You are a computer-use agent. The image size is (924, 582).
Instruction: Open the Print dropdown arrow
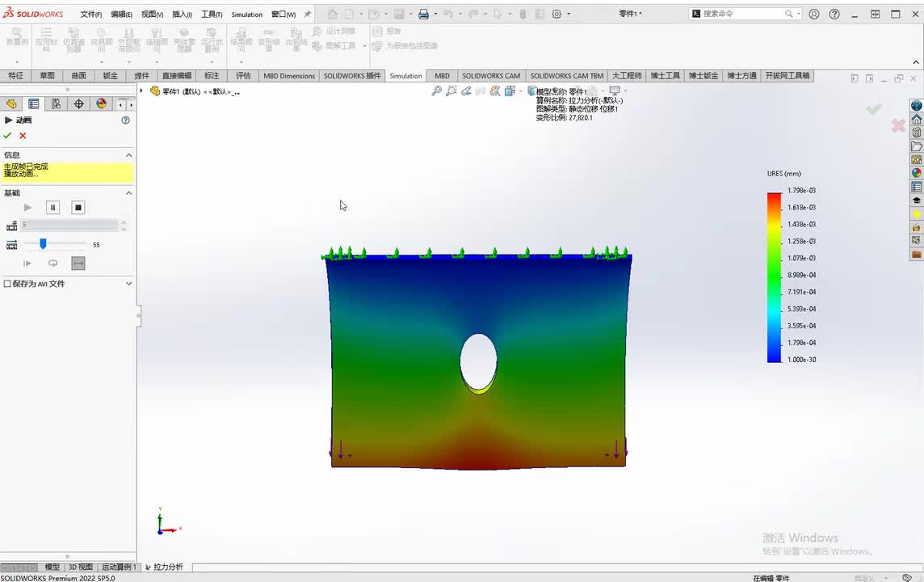pyautogui.click(x=435, y=14)
